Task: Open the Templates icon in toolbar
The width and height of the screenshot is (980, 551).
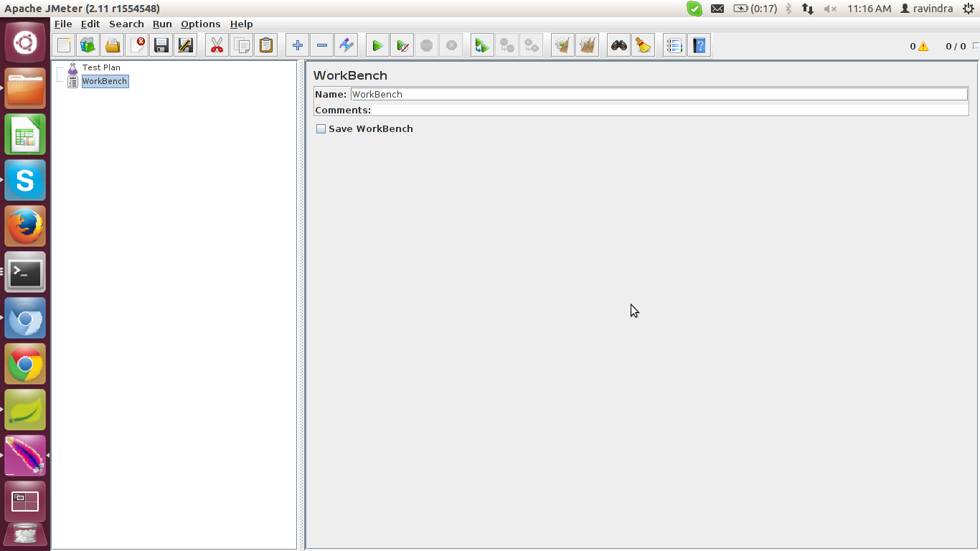Action: click(x=88, y=46)
